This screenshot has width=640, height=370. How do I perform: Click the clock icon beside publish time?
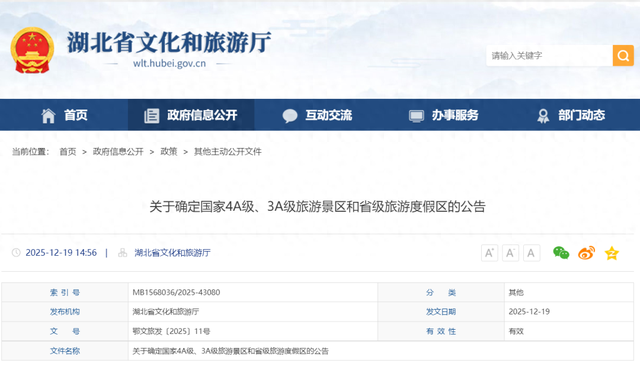pos(16,253)
